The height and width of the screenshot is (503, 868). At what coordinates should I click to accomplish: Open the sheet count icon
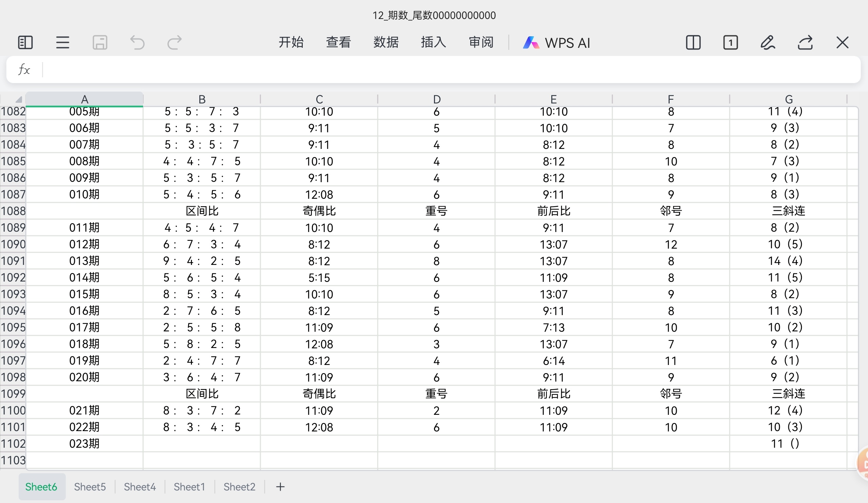[x=731, y=43]
